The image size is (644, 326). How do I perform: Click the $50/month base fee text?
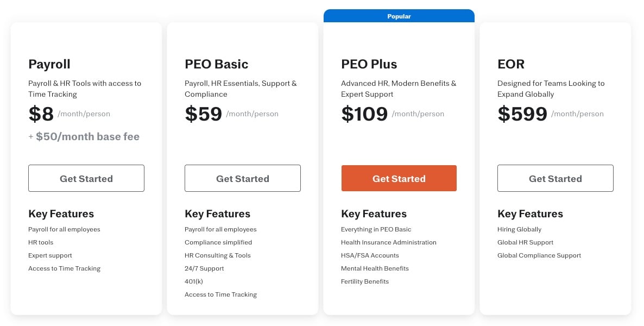point(84,136)
